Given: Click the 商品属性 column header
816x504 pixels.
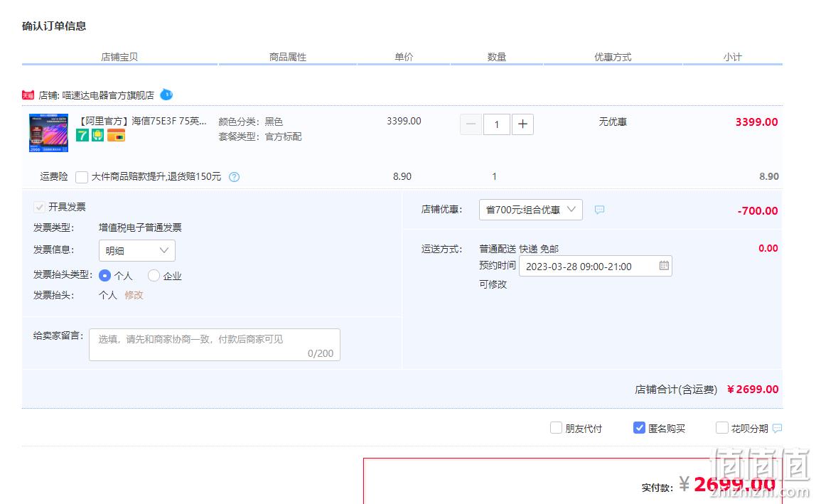Looking at the screenshot, I should point(287,57).
